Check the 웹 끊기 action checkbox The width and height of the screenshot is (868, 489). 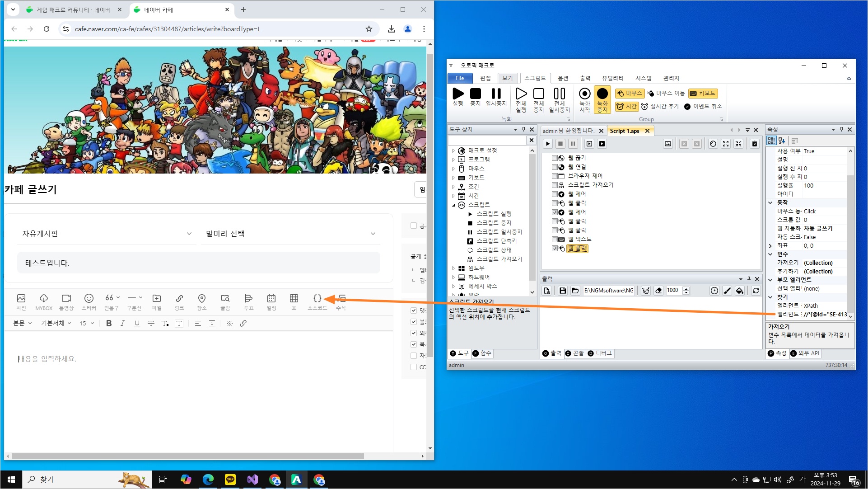(555, 158)
